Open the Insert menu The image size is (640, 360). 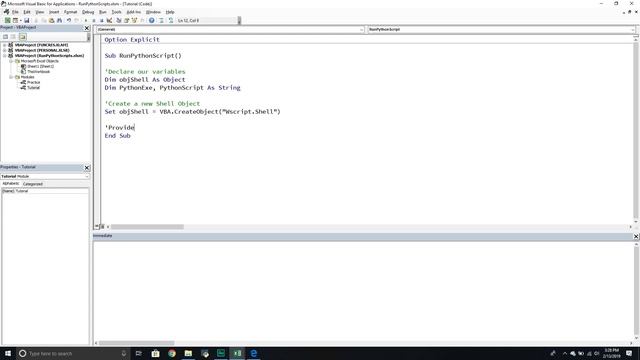54,12
